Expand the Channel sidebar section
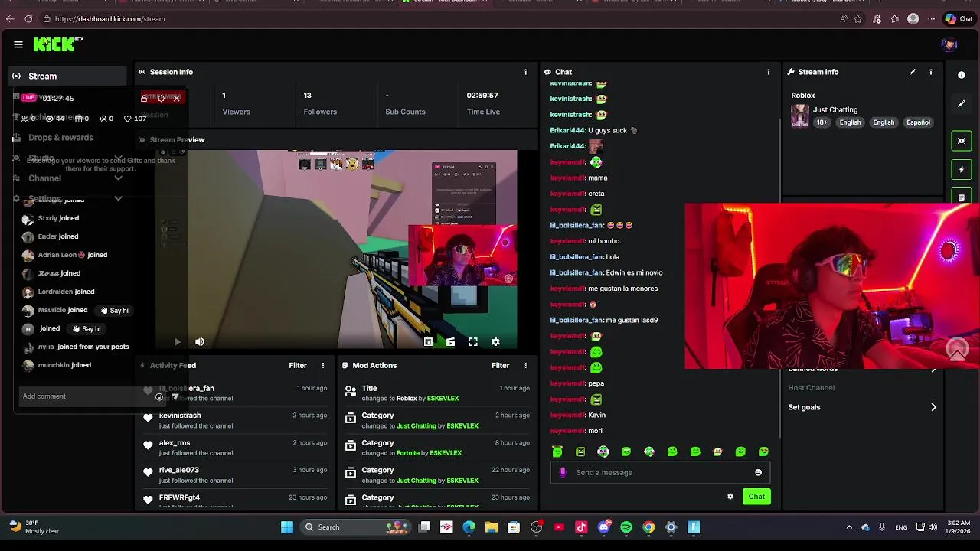The width and height of the screenshot is (980, 551). pos(118,178)
